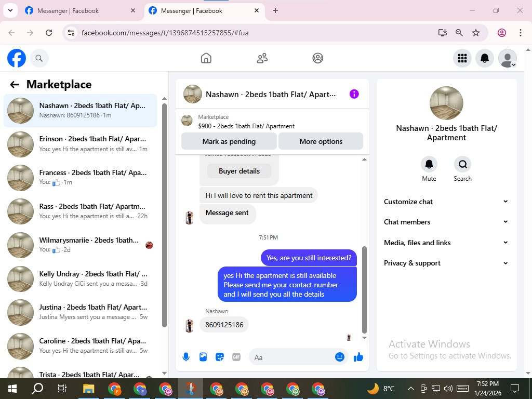
Task: Expand Chat members section
Action: 446,222
